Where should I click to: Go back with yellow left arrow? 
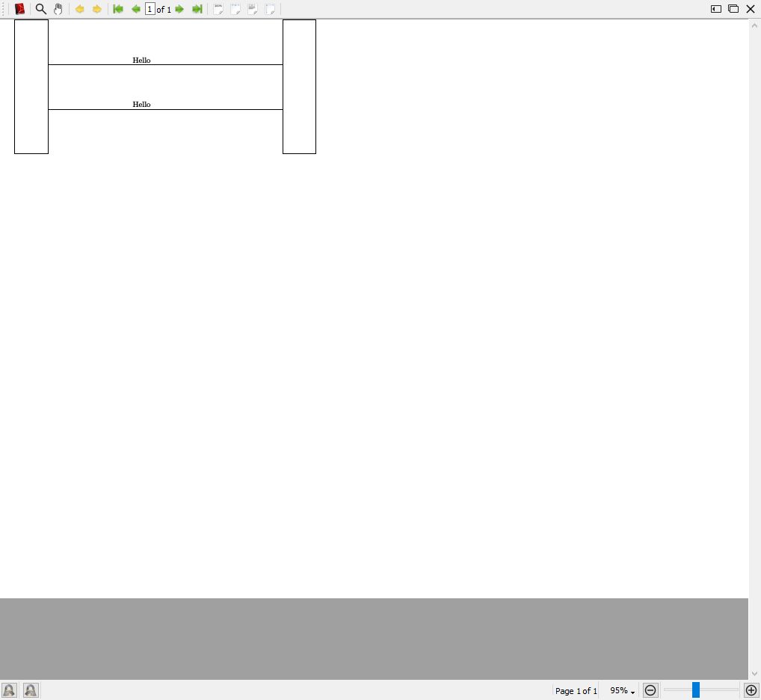tap(79, 9)
